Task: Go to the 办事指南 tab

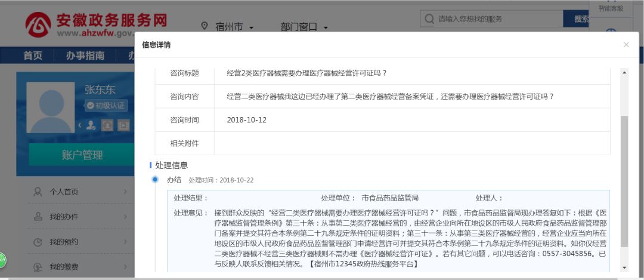Action: pyautogui.click(x=85, y=56)
